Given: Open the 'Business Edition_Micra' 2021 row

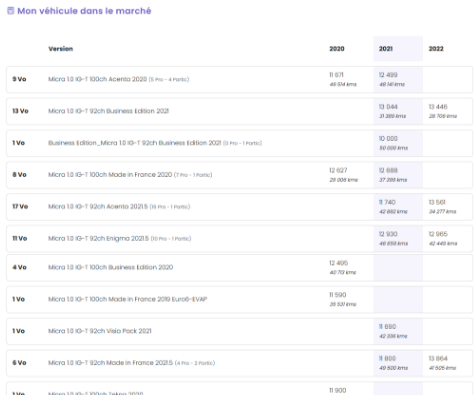Looking at the screenshot, I should click(x=239, y=143).
